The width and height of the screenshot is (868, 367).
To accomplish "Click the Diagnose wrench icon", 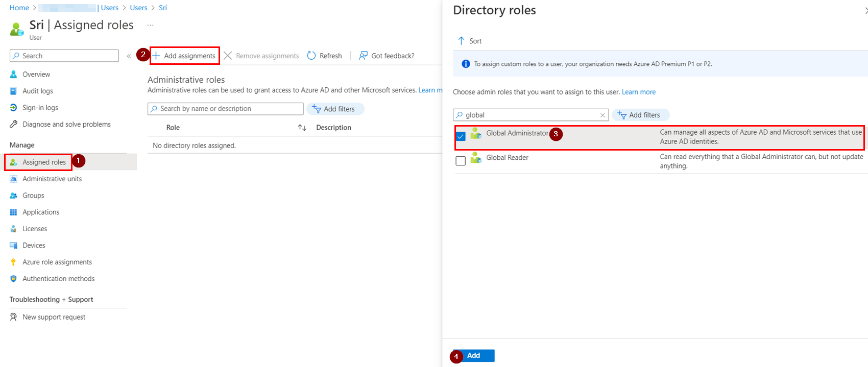I will coord(14,125).
